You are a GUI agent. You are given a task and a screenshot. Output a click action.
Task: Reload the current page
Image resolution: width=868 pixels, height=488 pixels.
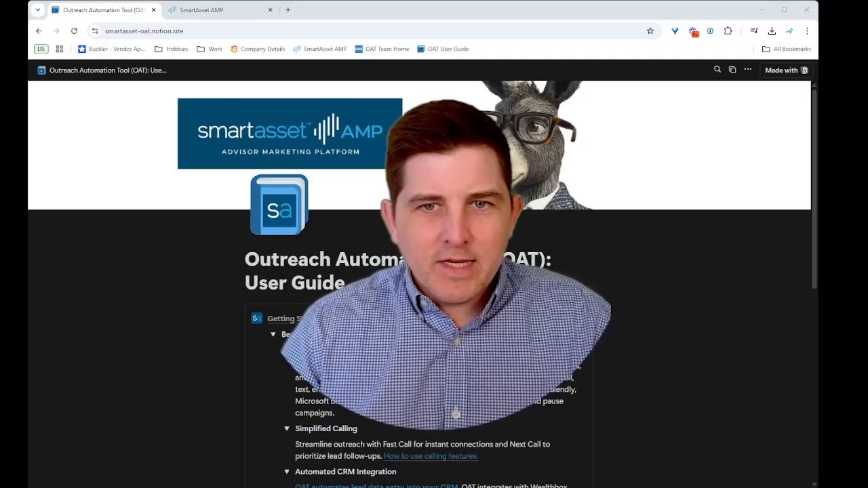[74, 30]
